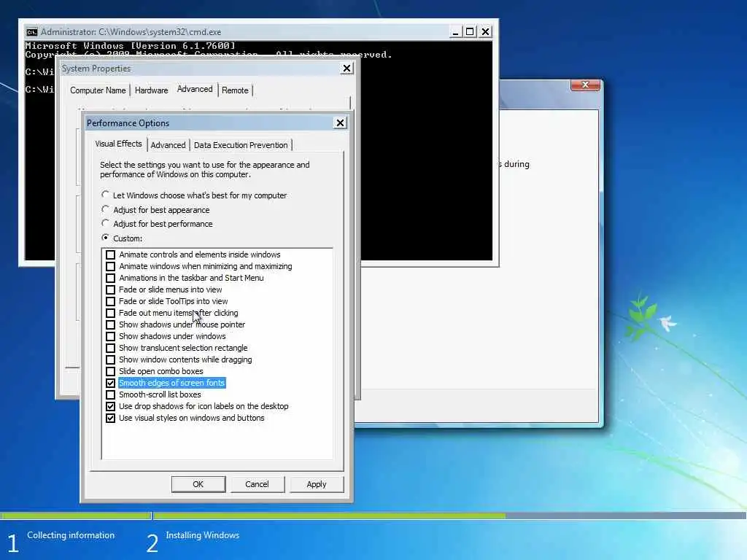Viewport: 747px width, 560px height.
Task: Enable Animate windows when minimizing and maximizing
Action: coord(111,266)
